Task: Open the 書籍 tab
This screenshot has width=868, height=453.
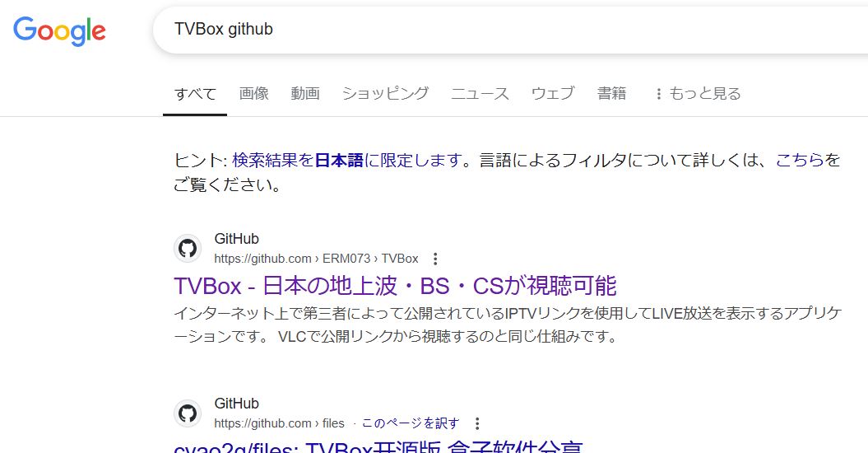Action: (611, 94)
